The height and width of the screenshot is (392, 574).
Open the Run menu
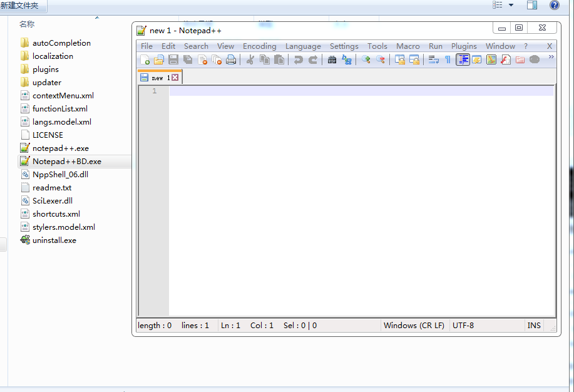point(436,46)
